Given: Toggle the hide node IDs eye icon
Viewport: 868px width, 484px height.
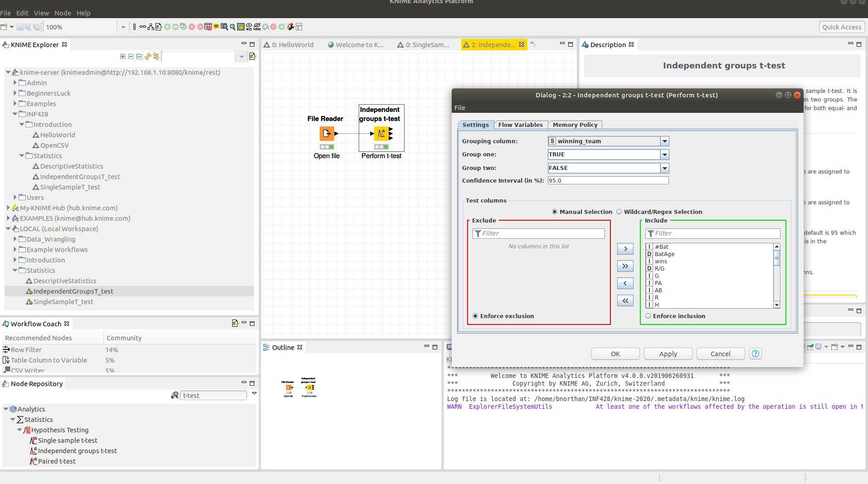Looking at the screenshot, I should point(249,27).
